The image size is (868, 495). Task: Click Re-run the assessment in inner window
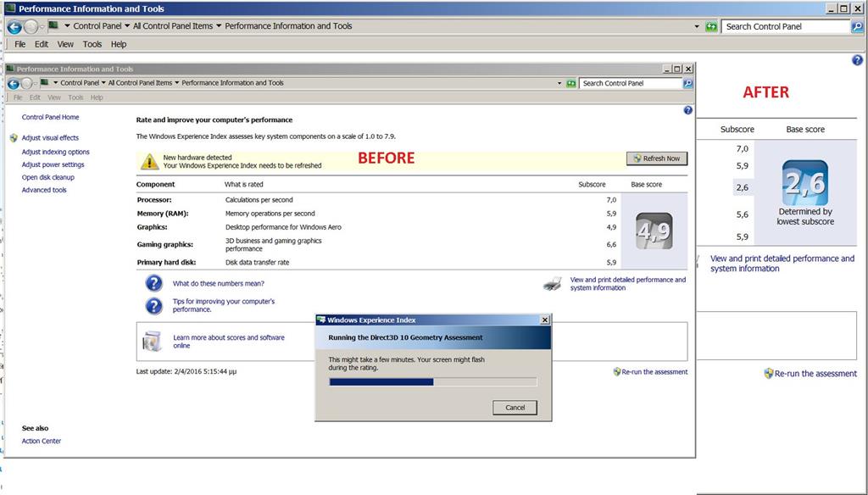click(654, 372)
